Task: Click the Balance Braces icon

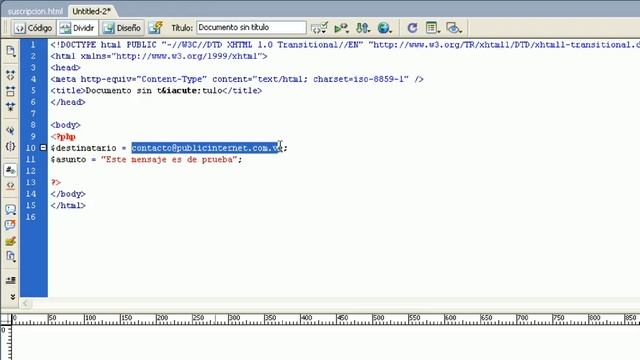Action: click(x=11, y=146)
